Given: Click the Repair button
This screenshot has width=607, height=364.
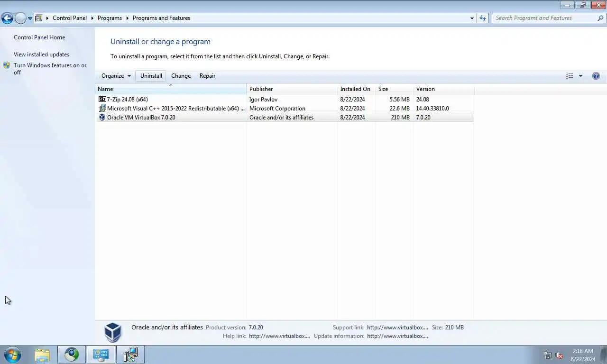Looking at the screenshot, I should point(207,76).
